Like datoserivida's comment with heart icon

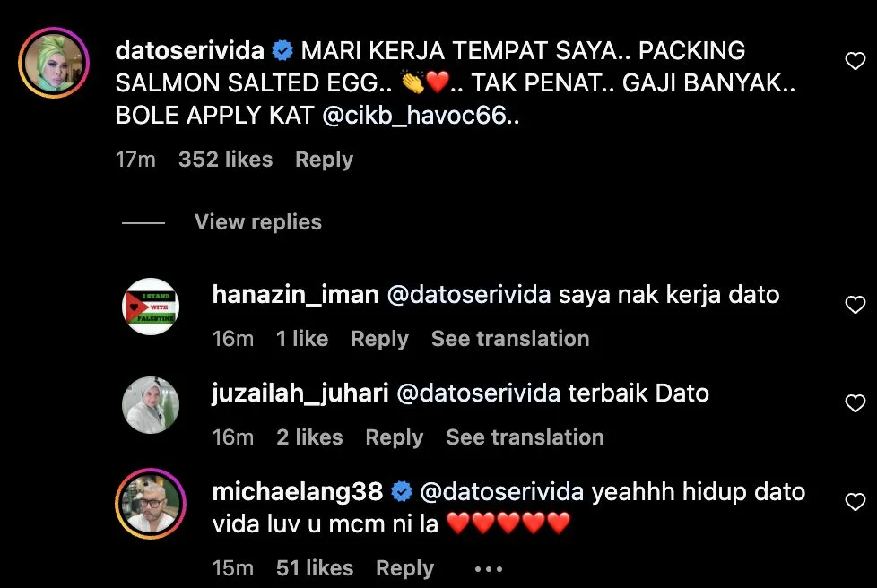pyautogui.click(x=855, y=61)
